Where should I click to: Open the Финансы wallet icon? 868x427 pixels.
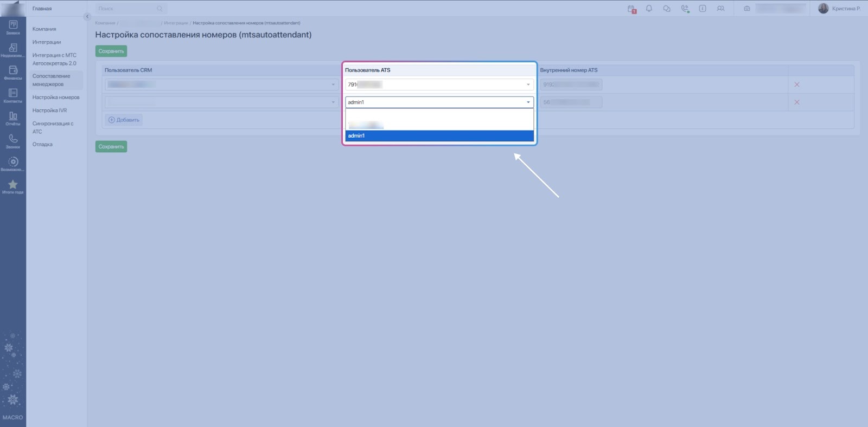(x=13, y=72)
